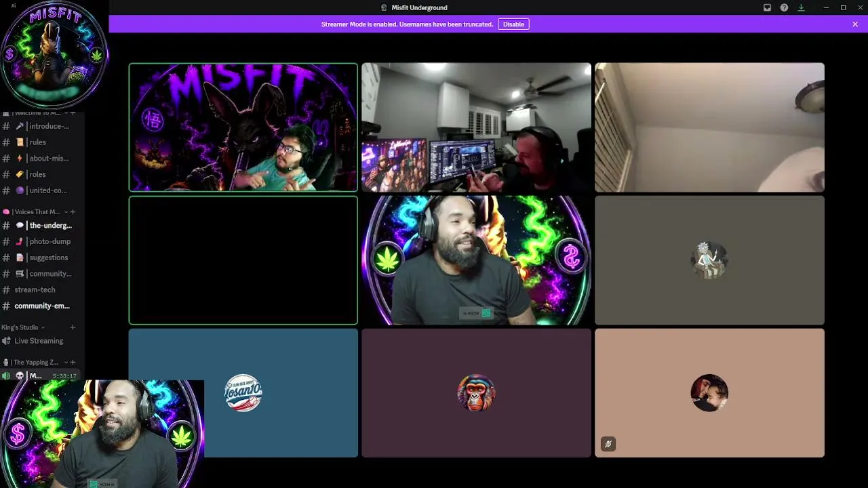The image size is (868, 488).
Task: Open the Help question mark icon
Action: coord(784,7)
